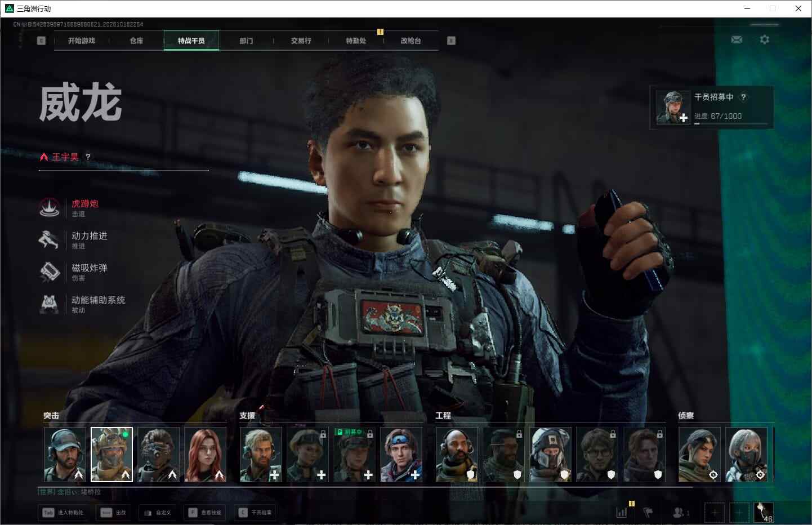Open the 干员档案 button
812x525 pixels.
tap(256, 513)
